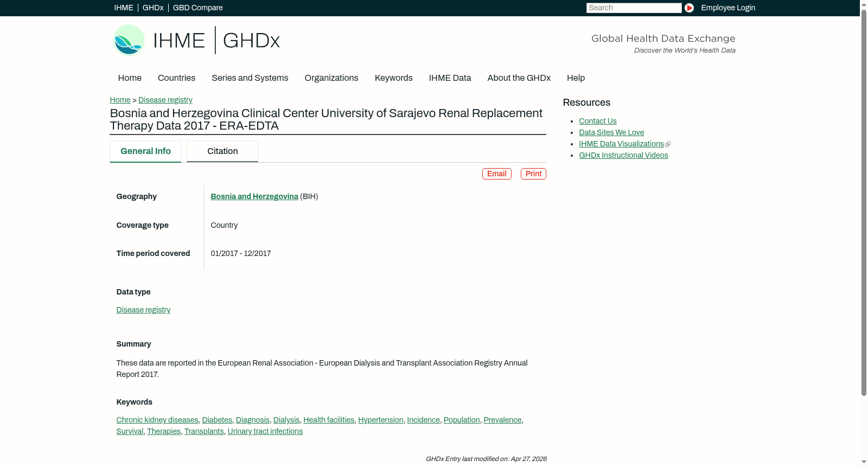Click the scrollbar up arrow
Image resolution: width=868 pixels, height=467 pixels.
pos(864,4)
